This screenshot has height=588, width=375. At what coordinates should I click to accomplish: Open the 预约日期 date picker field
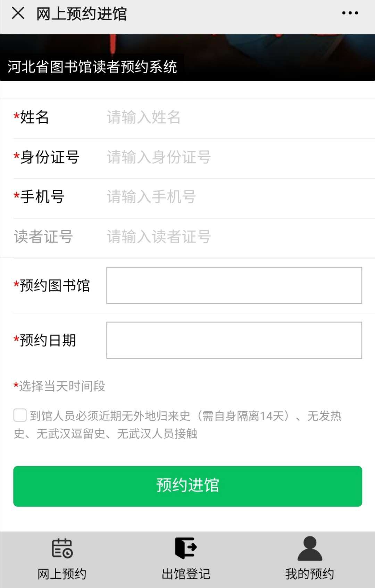tap(234, 340)
